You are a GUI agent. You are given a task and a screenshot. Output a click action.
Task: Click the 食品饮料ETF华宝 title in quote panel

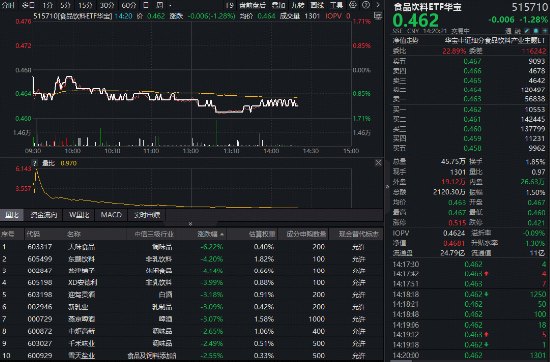pos(428,7)
